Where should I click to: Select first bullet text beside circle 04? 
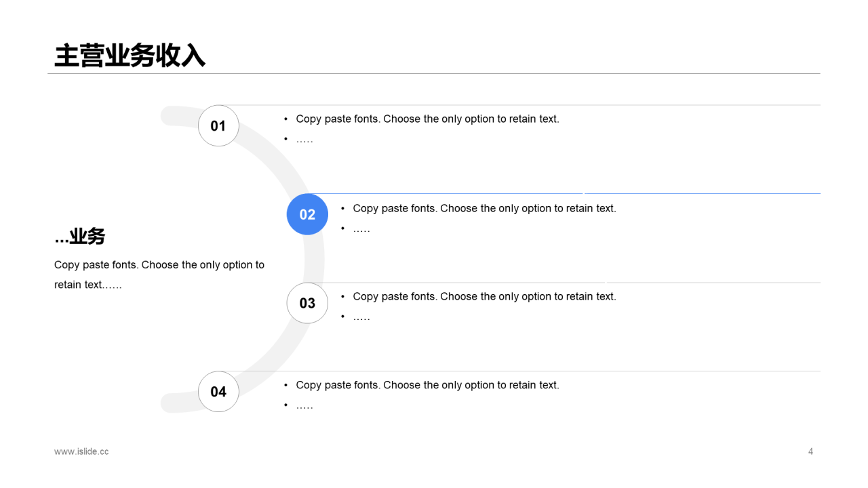[427, 385]
